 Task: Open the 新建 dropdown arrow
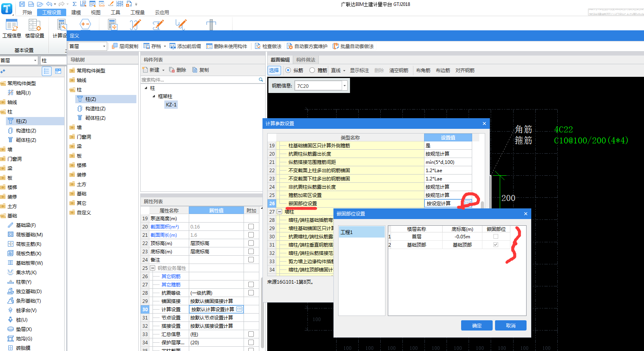[x=163, y=70]
